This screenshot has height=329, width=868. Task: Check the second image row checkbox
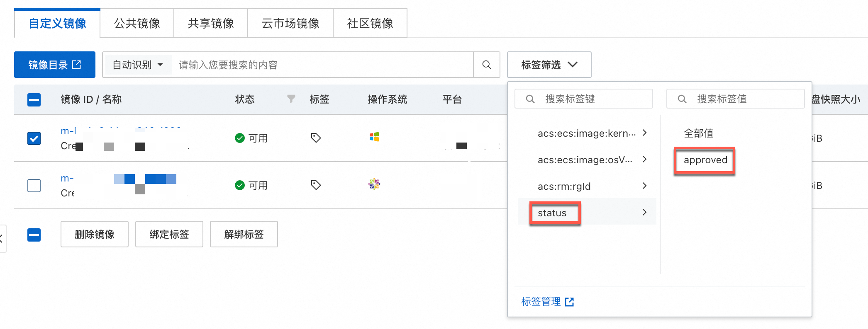click(x=34, y=185)
